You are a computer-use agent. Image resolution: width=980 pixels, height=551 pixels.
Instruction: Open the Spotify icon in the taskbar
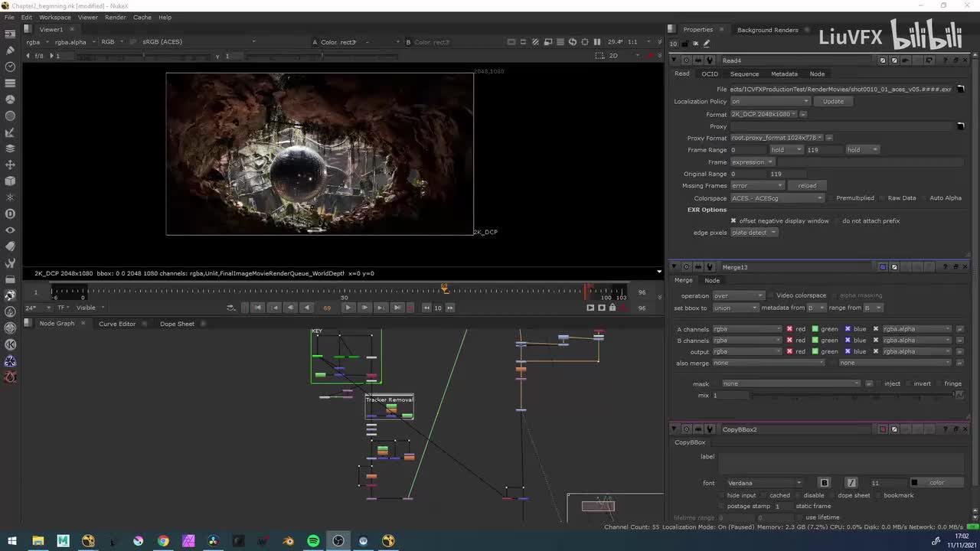tap(313, 541)
